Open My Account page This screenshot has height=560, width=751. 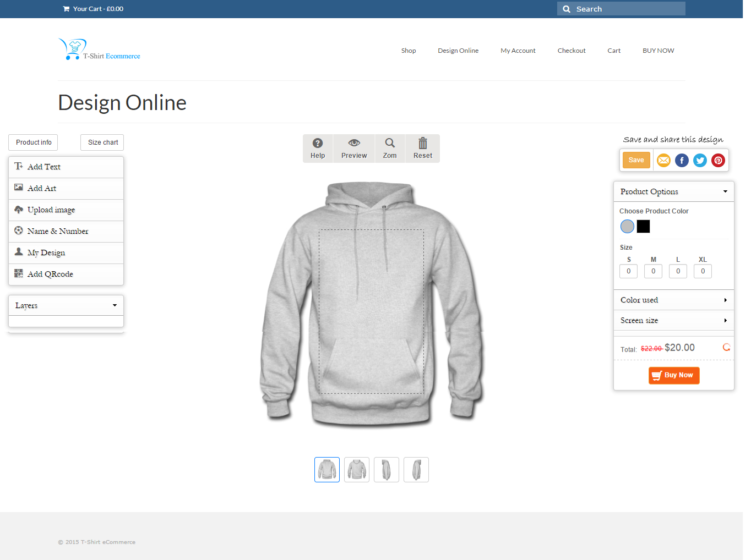(x=518, y=51)
